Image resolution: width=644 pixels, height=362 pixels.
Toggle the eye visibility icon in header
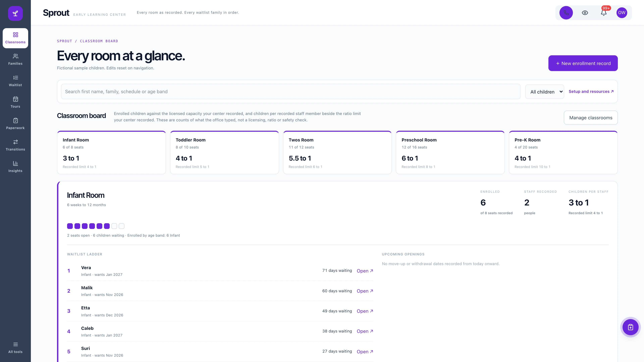pos(585,13)
